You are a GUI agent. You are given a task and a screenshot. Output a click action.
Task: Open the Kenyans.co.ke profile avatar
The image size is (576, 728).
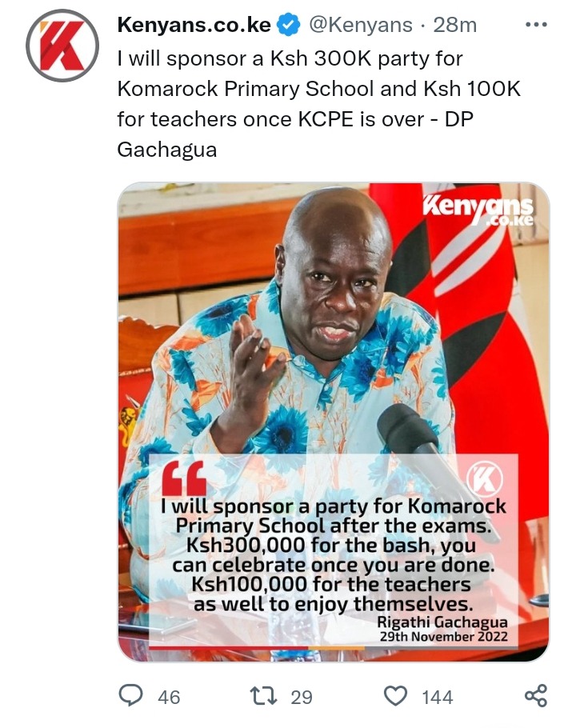pos(62,46)
